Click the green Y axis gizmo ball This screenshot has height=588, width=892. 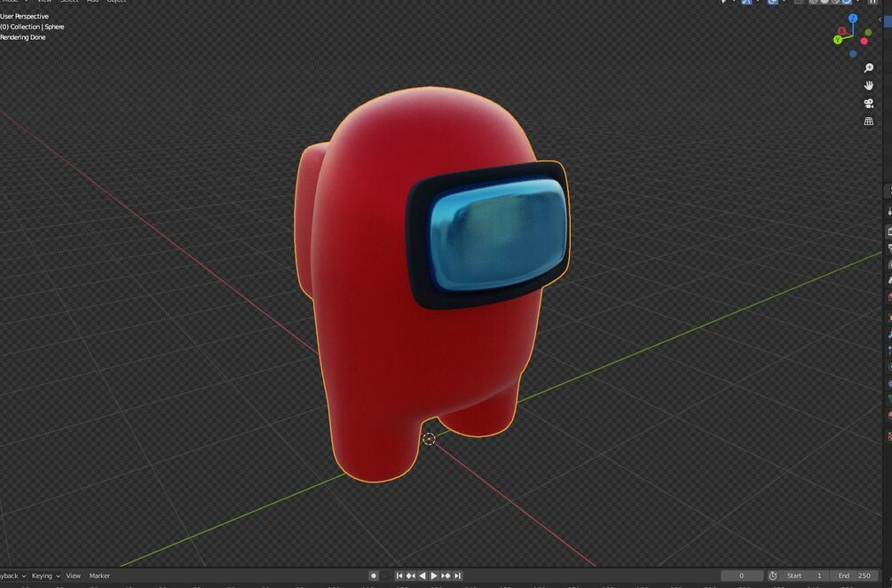[837, 40]
